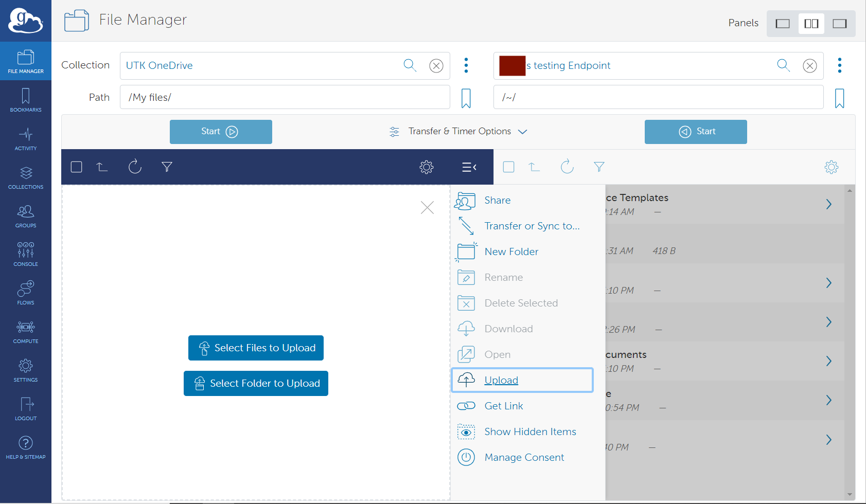This screenshot has width=866, height=504.
Task: Choose New Folder from the menu
Action: tap(511, 251)
